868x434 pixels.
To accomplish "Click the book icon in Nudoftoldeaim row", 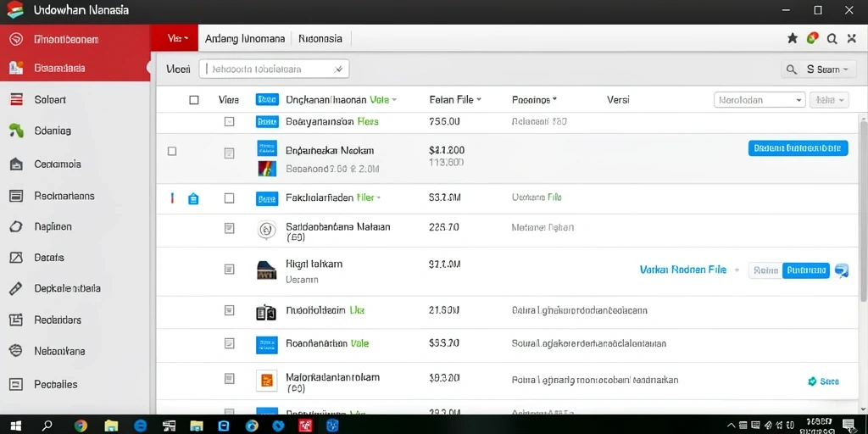I will pos(265,312).
